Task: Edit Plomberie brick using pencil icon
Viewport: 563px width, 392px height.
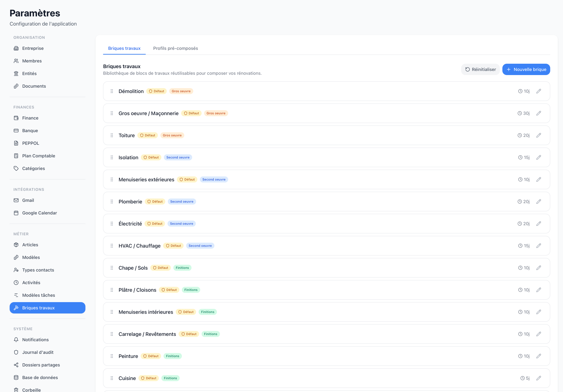Action: [539, 202]
